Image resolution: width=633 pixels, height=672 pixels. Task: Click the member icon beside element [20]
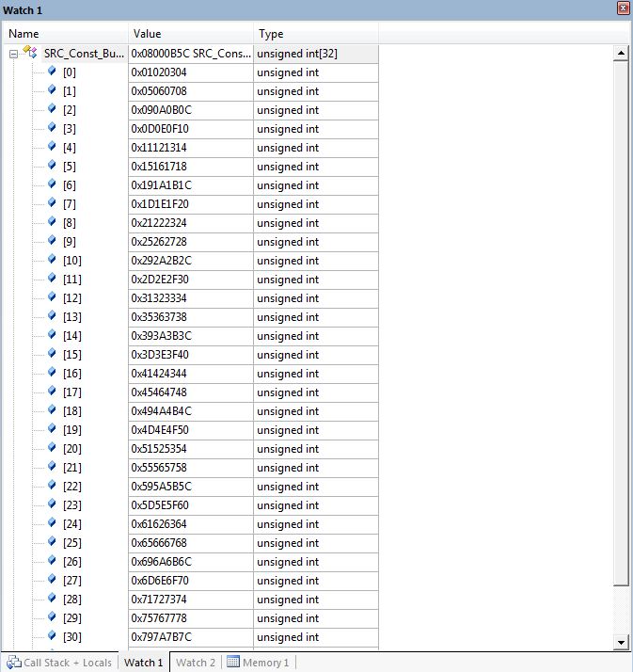(x=52, y=449)
